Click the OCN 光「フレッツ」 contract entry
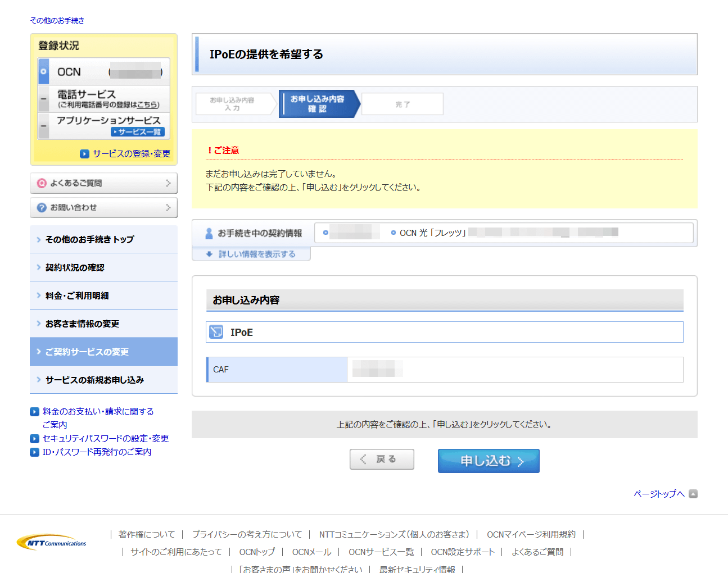728x573 pixels. point(432,233)
